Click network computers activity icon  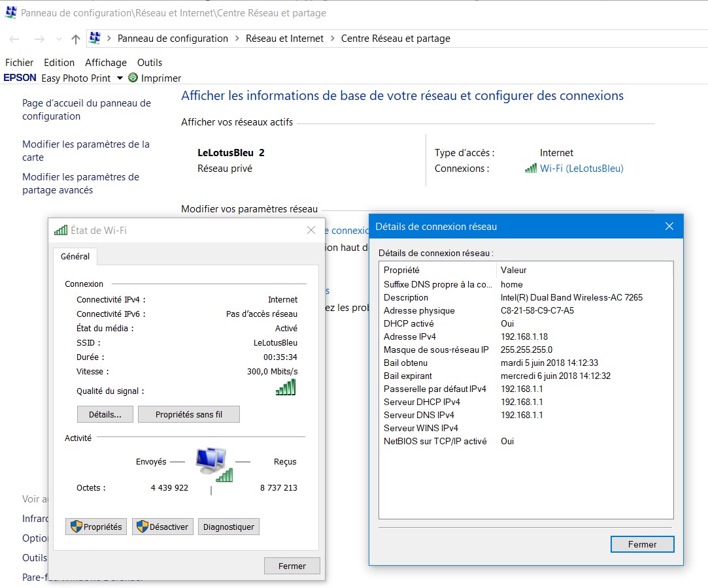[214, 465]
